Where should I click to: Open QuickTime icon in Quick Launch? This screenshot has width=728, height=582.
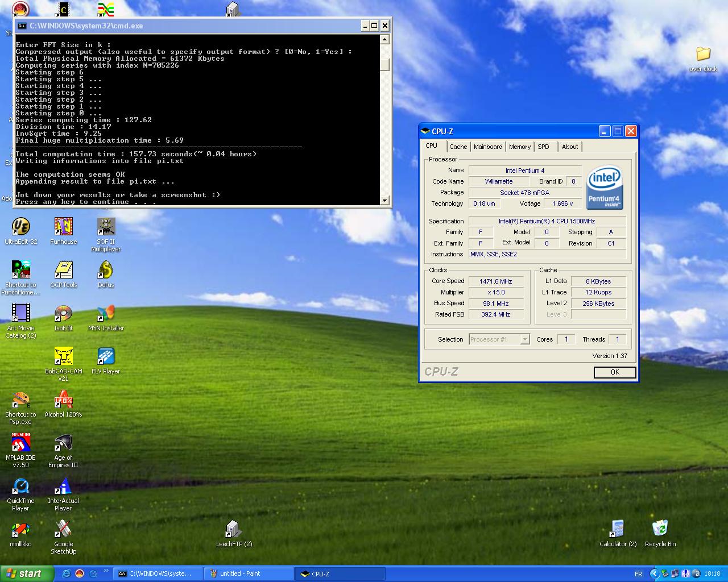coord(93,573)
